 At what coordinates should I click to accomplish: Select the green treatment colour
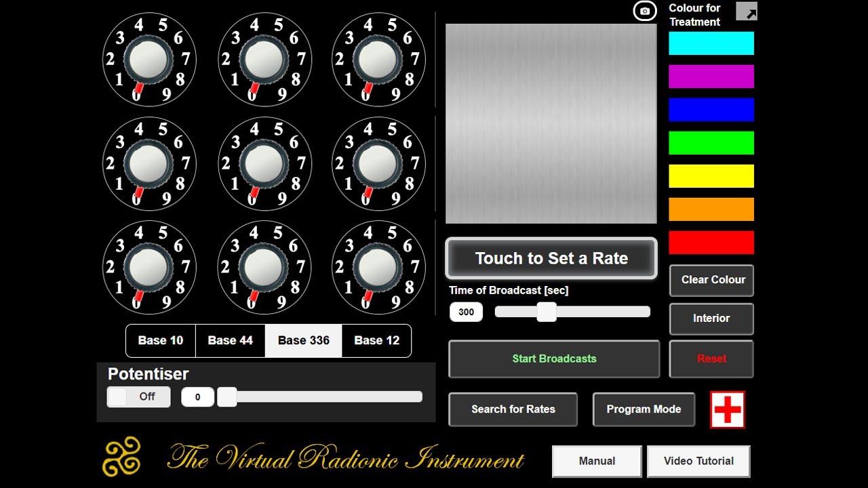711,143
